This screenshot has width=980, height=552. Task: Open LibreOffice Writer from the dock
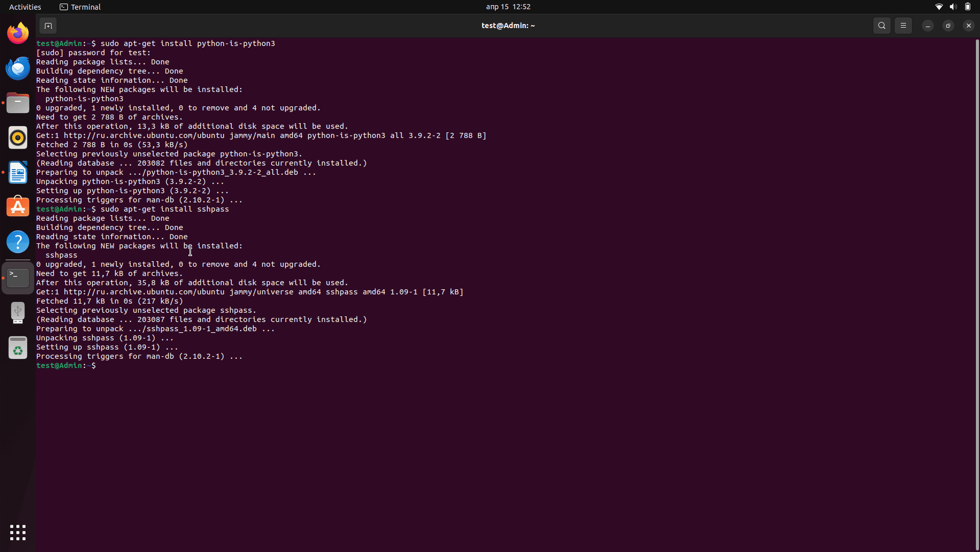[18, 173]
